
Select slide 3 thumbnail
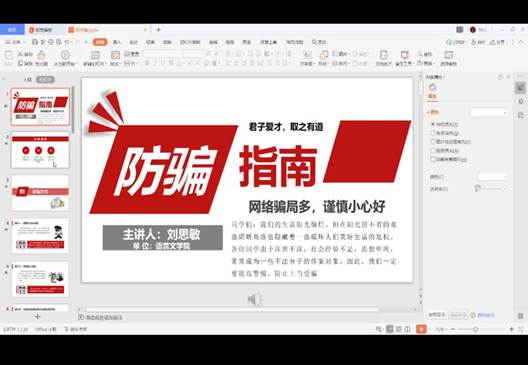click(x=40, y=193)
